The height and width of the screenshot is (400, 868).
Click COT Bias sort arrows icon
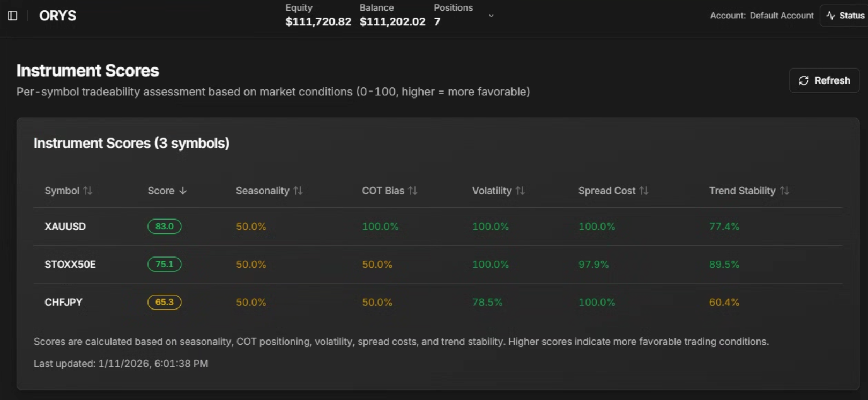coord(412,191)
